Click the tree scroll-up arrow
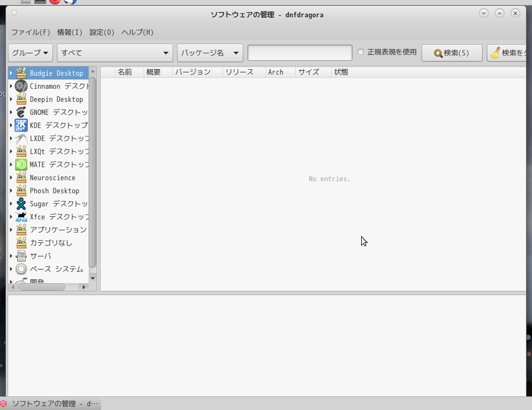The height and width of the screenshot is (410, 532). pos(92,71)
